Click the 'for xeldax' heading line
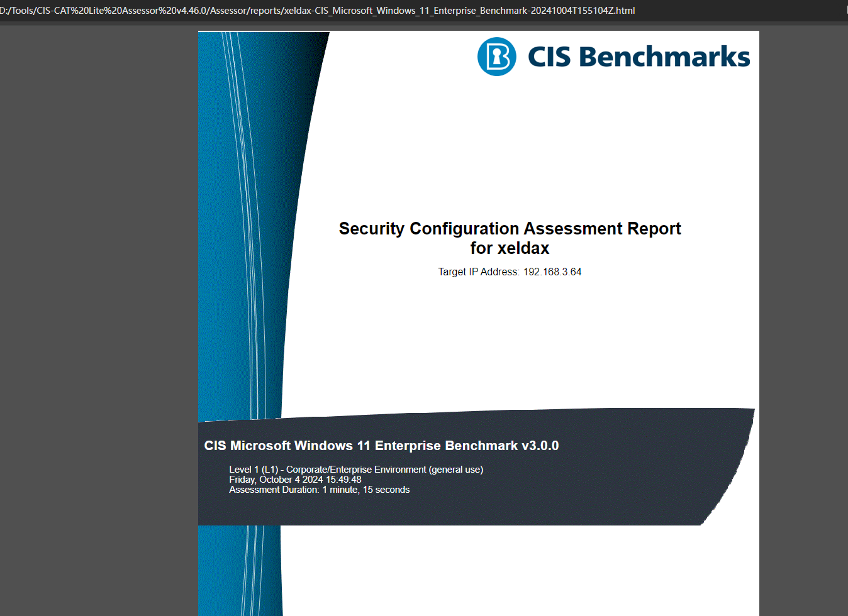The width and height of the screenshot is (848, 616). (510, 248)
